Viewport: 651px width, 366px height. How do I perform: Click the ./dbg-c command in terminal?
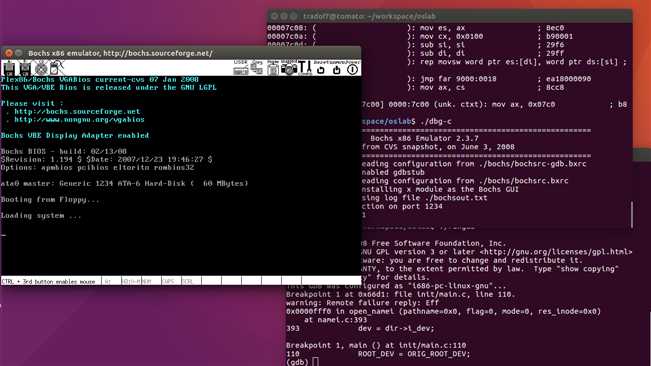[436, 122]
